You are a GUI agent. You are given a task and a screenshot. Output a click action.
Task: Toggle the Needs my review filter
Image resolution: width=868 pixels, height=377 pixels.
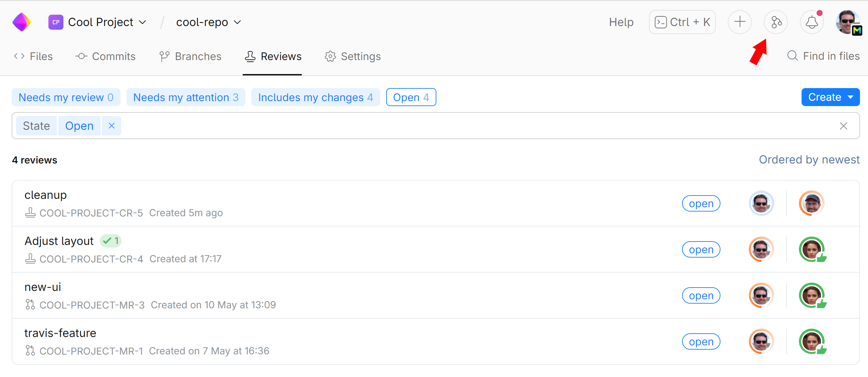tap(66, 97)
